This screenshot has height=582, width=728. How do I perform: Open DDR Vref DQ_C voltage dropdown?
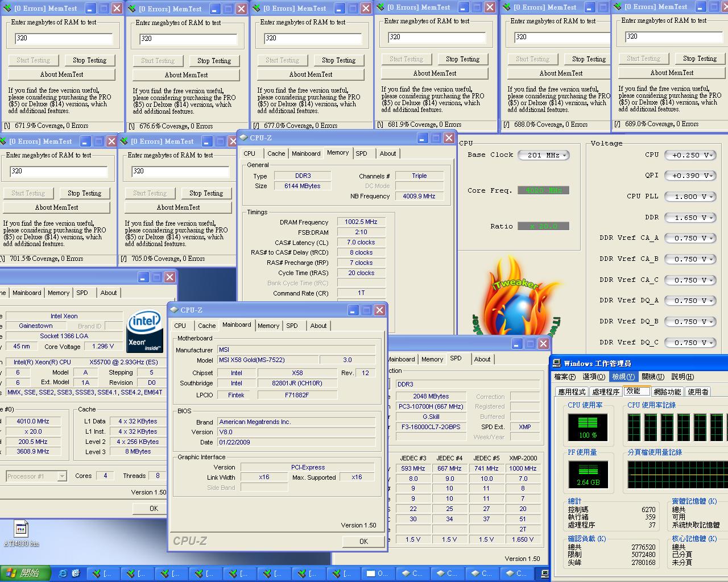(690, 343)
